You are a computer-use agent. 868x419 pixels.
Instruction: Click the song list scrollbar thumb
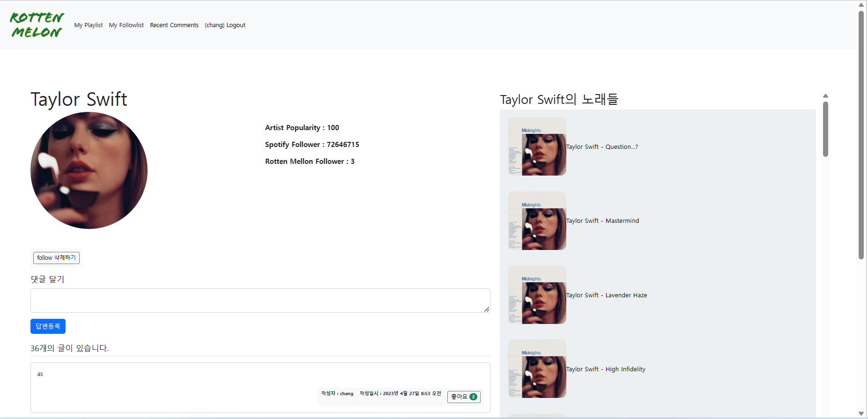(x=825, y=129)
